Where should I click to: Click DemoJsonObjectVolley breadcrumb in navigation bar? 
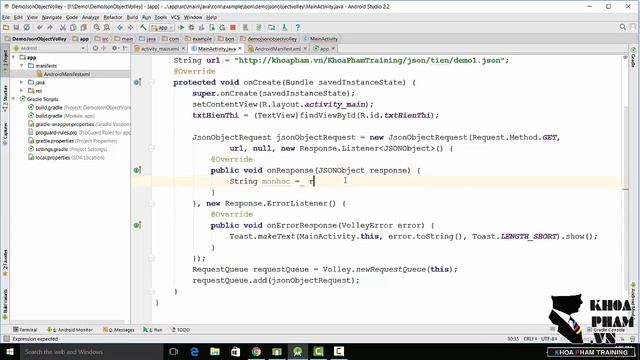[36, 39]
